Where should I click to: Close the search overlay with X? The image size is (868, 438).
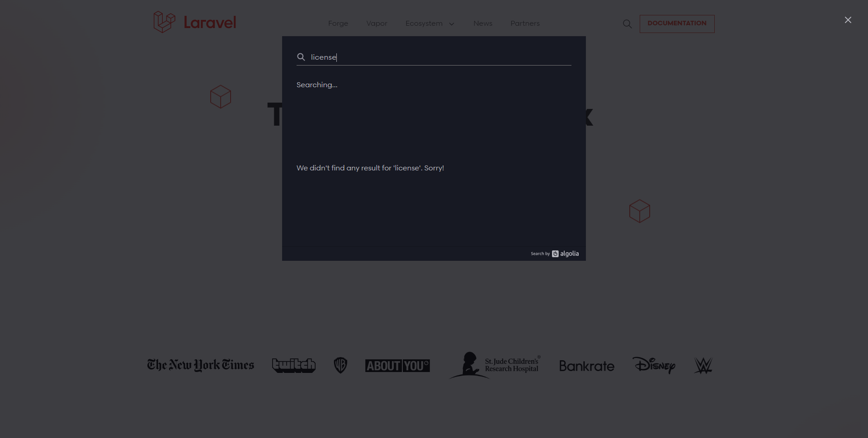(848, 20)
